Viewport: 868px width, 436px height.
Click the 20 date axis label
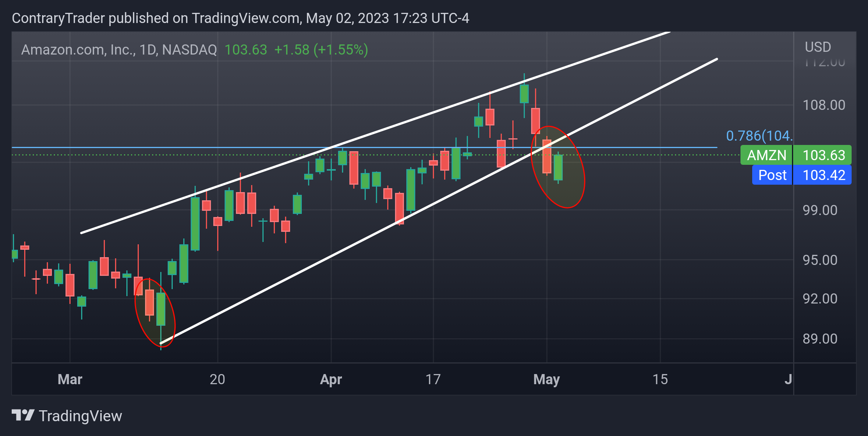click(217, 379)
